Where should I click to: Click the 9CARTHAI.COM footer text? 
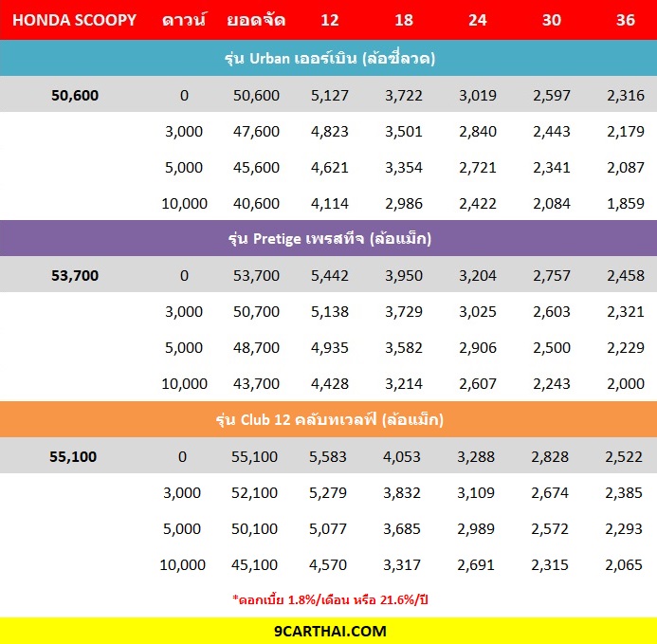(x=330, y=631)
